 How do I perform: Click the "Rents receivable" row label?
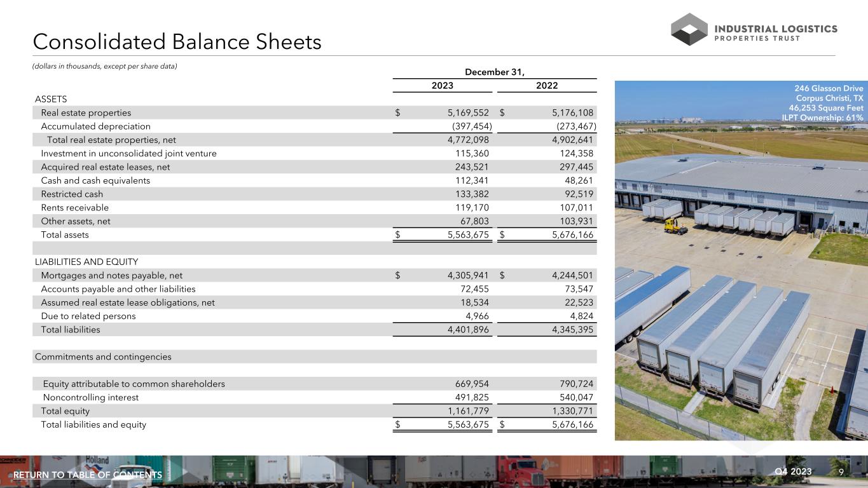tap(75, 208)
